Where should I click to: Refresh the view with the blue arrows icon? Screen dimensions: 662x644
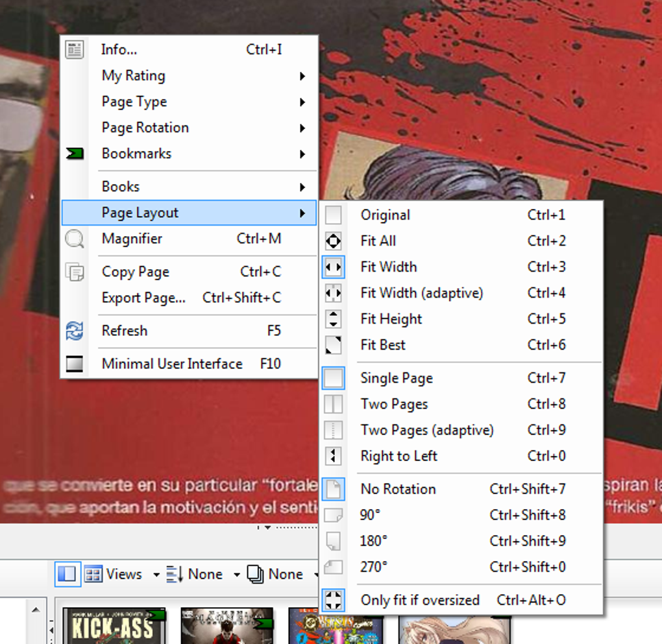[x=189, y=331]
